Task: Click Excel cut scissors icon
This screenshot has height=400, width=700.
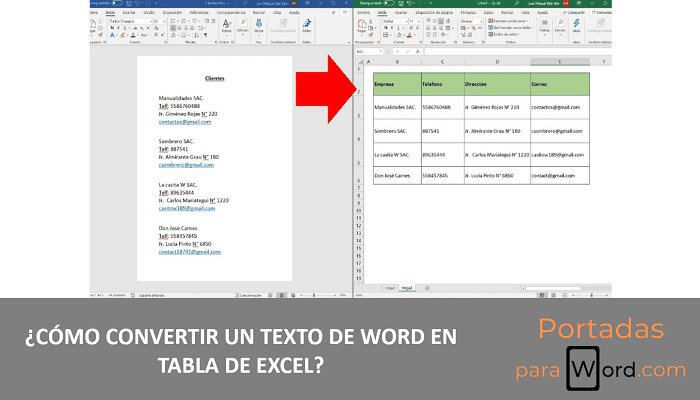Action: (371, 21)
